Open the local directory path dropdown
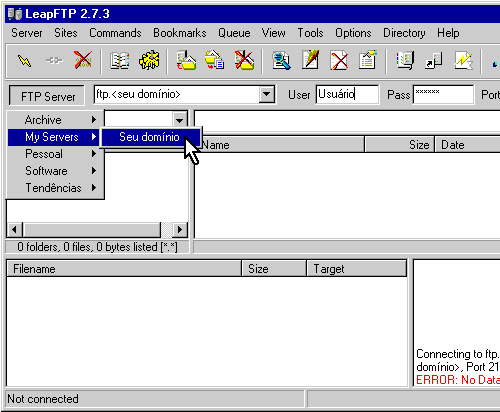The width and height of the screenshot is (500, 412). [180, 120]
